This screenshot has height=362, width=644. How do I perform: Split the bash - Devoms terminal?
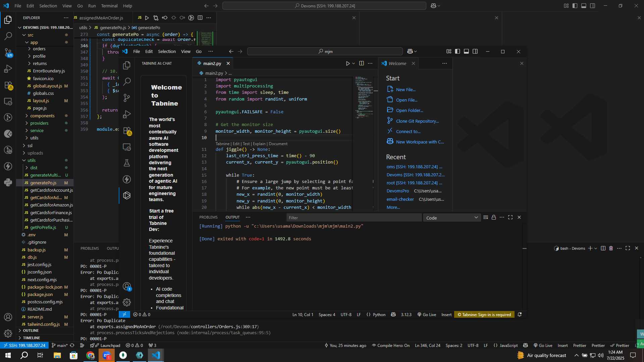tap(603, 248)
